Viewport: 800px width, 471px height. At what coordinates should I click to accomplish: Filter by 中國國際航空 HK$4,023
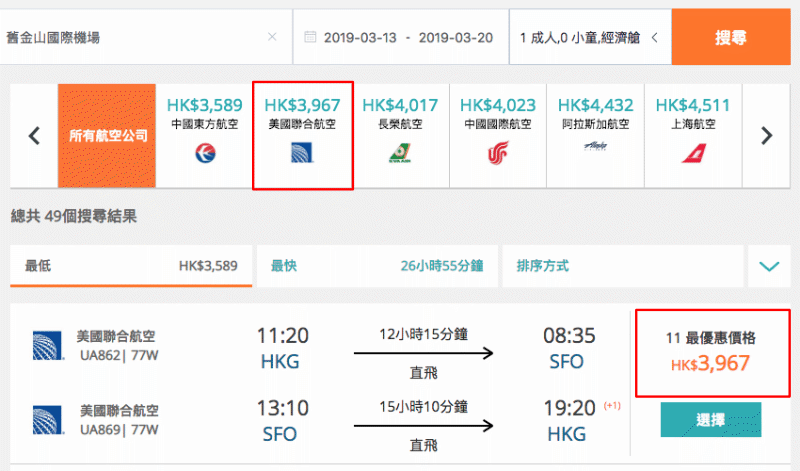point(498,136)
